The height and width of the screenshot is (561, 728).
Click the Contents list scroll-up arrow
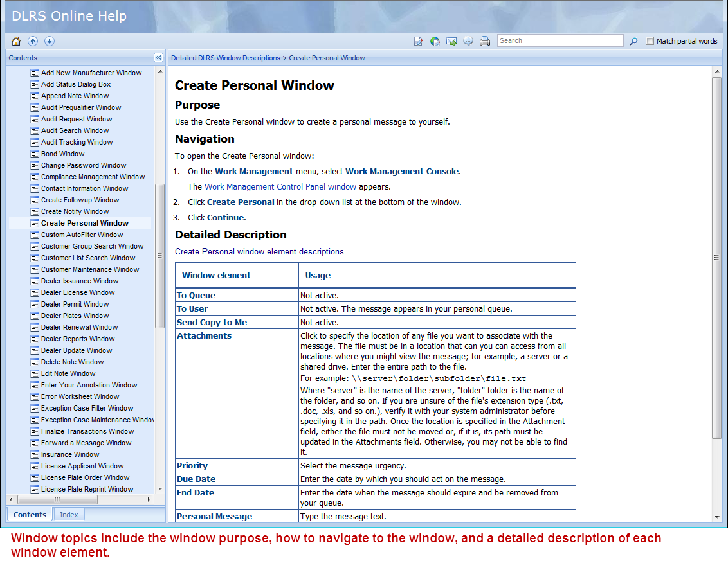click(160, 71)
